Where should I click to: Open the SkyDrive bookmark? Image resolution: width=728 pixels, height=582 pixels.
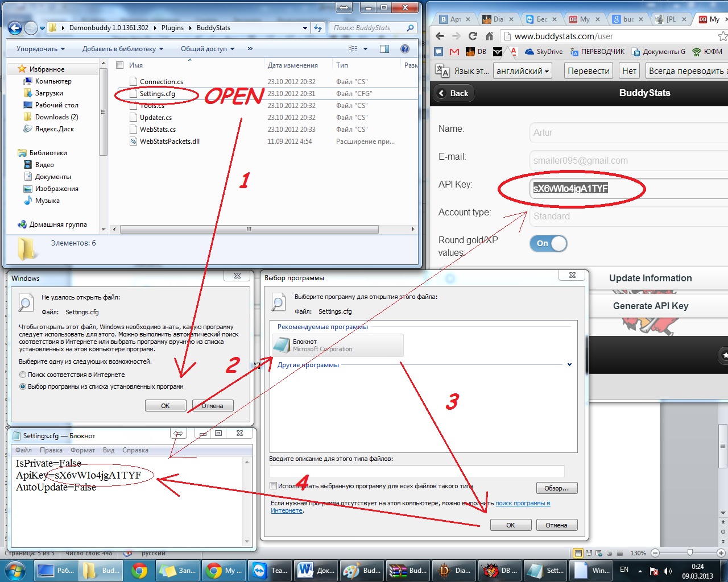point(544,52)
